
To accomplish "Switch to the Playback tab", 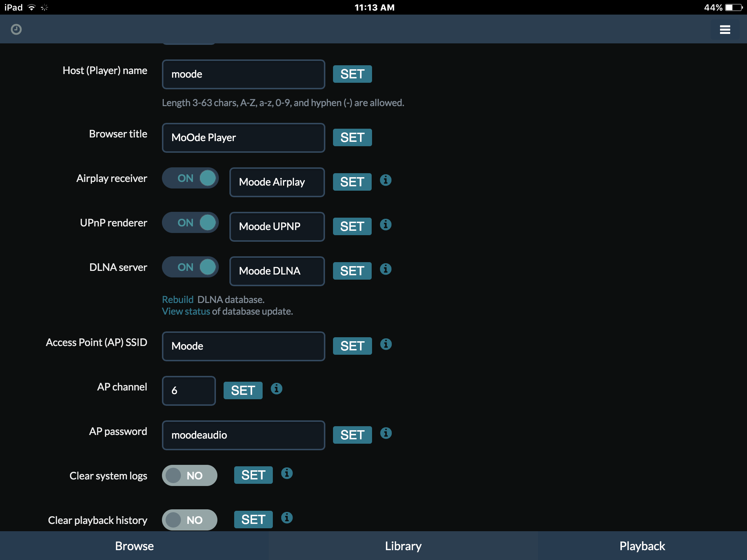I will [x=642, y=546].
